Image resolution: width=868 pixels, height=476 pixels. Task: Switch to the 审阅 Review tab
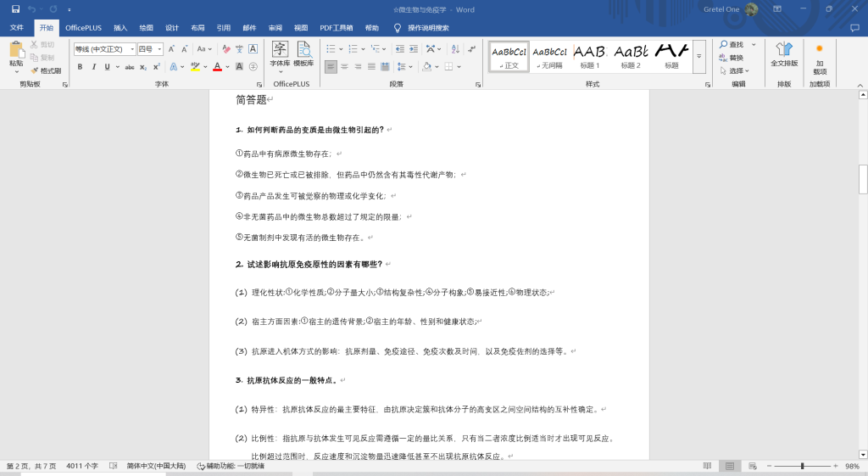pyautogui.click(x=275, y=28)
